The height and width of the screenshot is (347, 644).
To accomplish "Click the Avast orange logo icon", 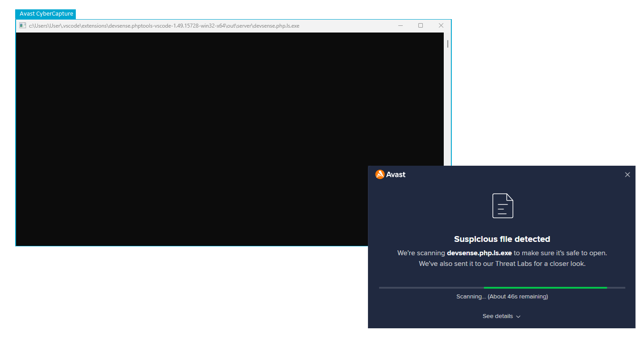I will pos(380,175).
